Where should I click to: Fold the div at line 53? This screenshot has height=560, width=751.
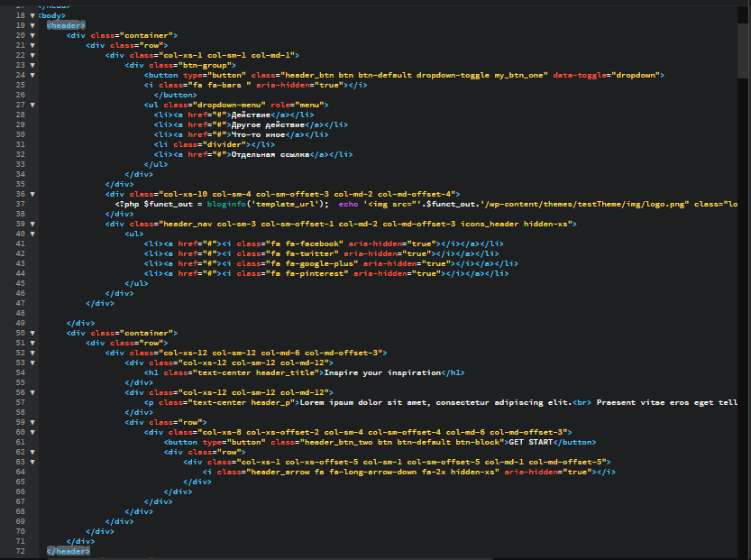(32, 363)
